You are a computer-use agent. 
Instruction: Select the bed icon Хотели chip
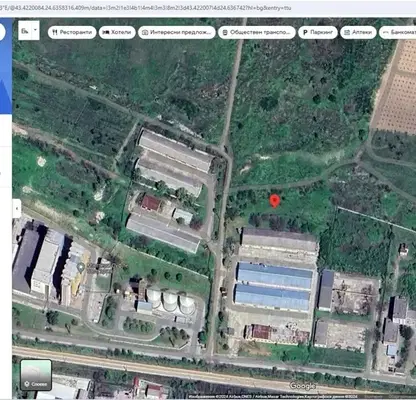117,32
